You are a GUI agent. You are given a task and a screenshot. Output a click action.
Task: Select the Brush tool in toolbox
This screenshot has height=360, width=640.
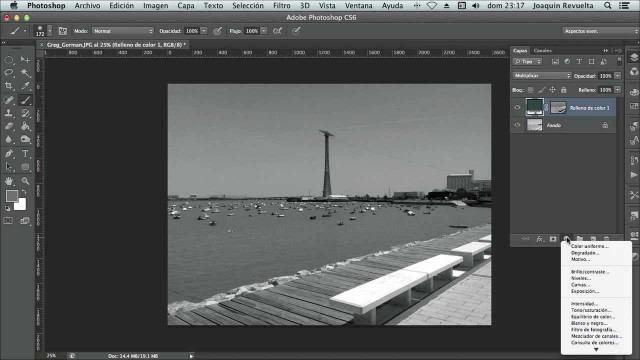[25, 100]
